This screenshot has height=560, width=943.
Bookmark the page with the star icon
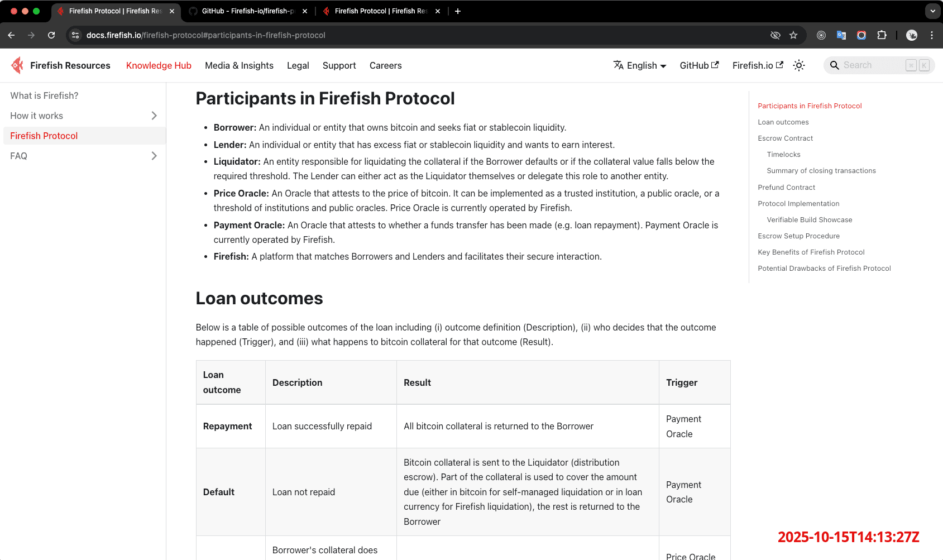click(x=793, y=35)
